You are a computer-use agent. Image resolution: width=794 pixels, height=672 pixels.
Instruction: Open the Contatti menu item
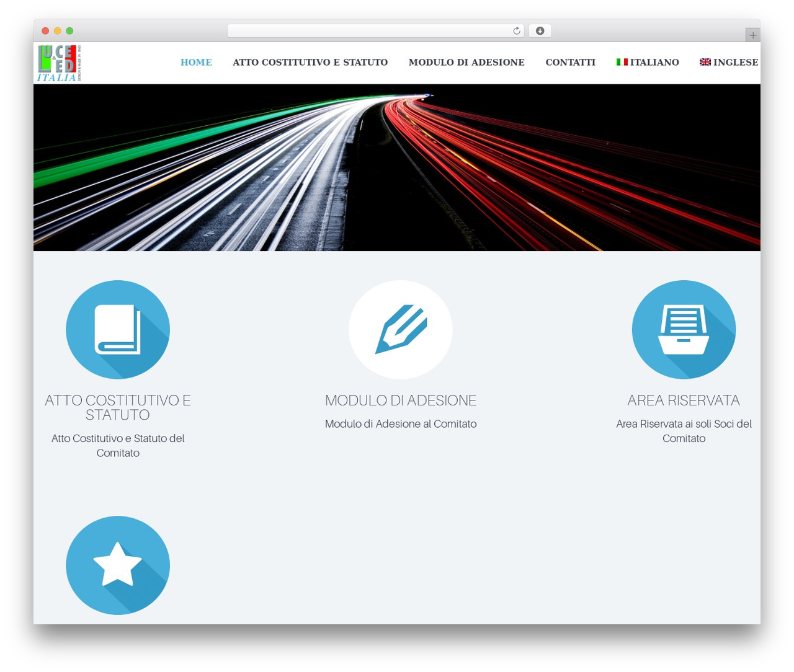[x=570, y=62]
